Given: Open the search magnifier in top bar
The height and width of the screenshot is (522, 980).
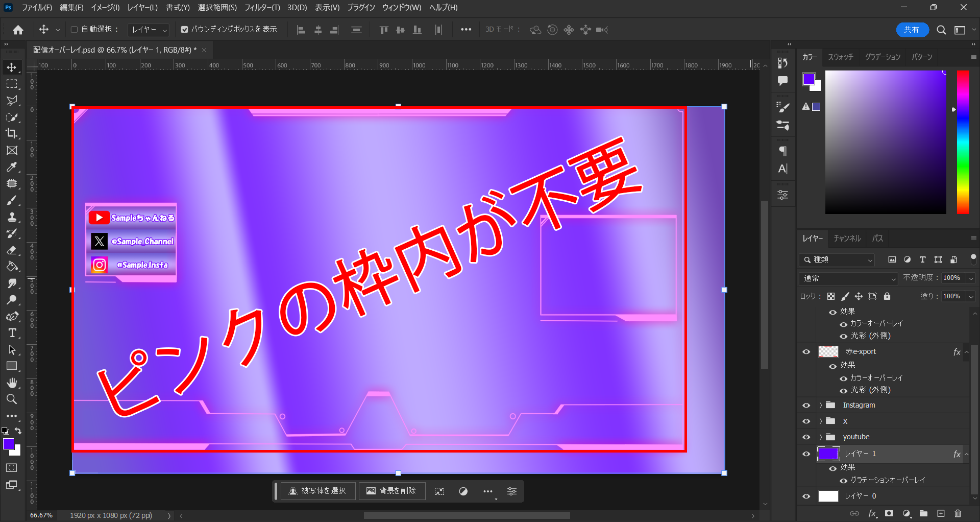Looking at the screenshot, I should point(941,30).
